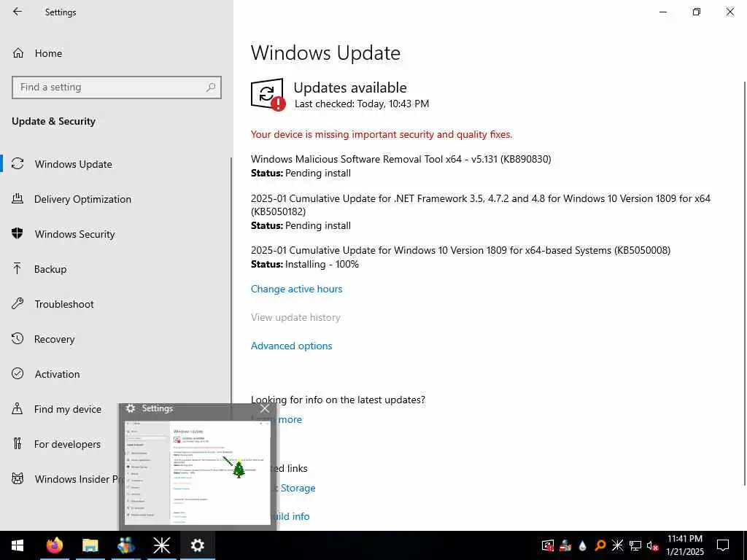Click the update status icon with red alert
Viewport: 747px width, 560px height.
[x=268, y=94]
